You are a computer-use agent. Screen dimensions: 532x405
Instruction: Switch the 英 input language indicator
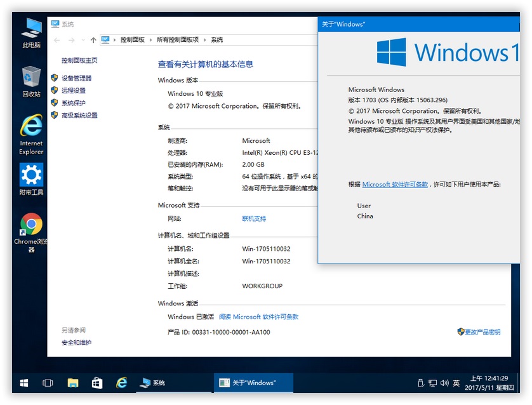[456, 383]
